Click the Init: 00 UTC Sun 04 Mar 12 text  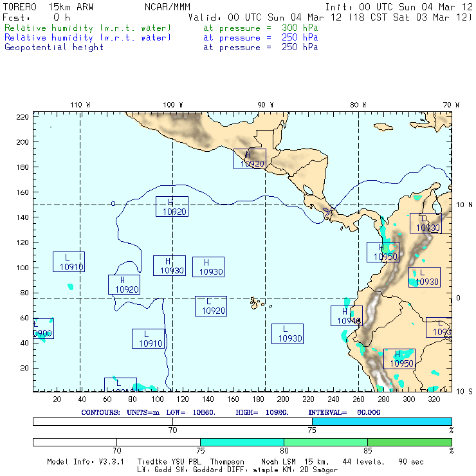click(x=399, y=6)
